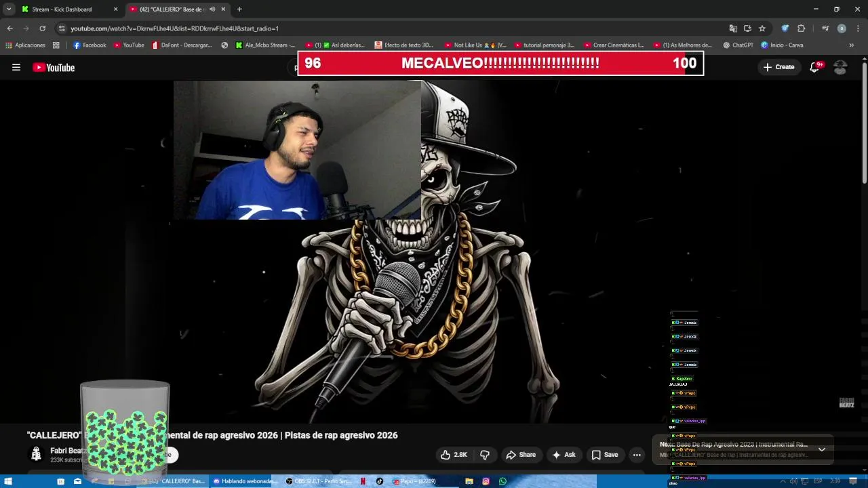The image size is (868, 488).
Task: Expand the Next playlist panel chevron
Action: (x=822, y=449)
